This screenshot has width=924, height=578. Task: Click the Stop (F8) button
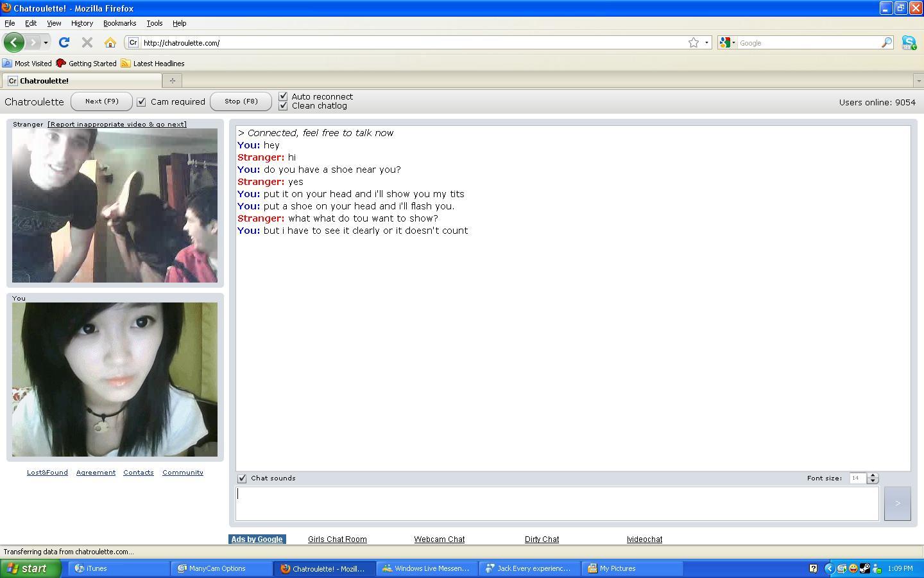pyautogui.click(x=241, y=101)
